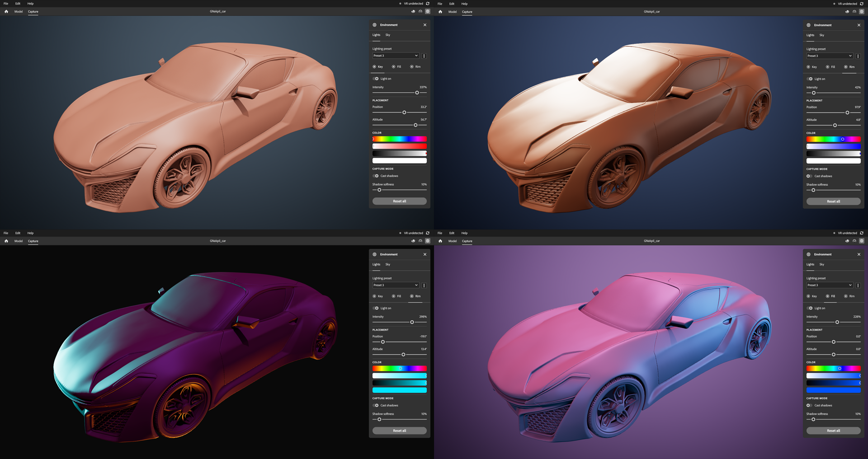Click VR refresh icon in purple-background window
Image resolution: width=868 pixels, height=459 pixels.
coord(862,233)
